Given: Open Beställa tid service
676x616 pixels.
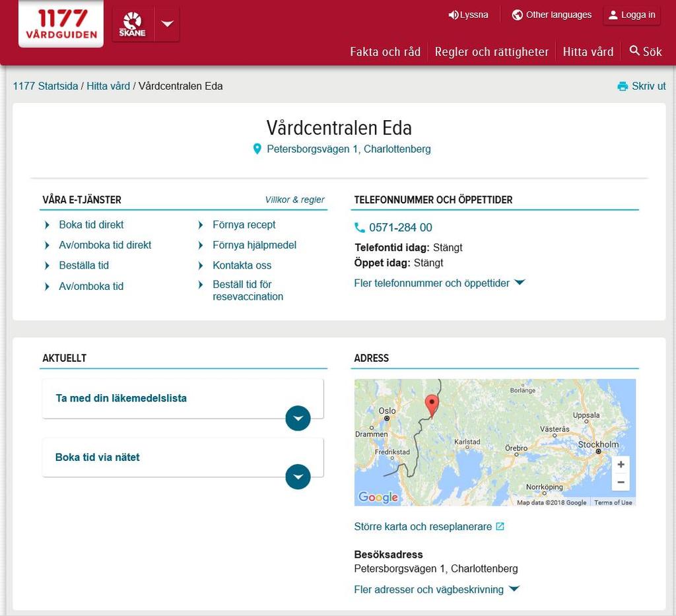Looking at the screenshot, I should tap(84, 265).
